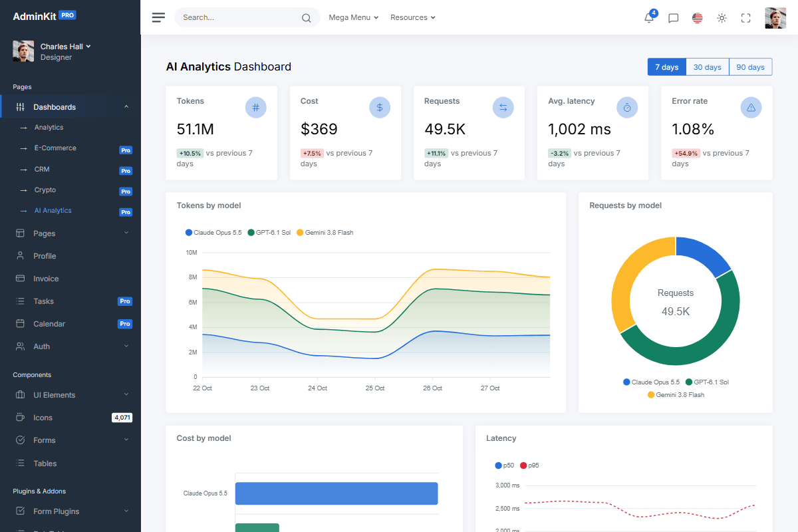798x532 pixels.
Task: Click the Invoice card icon
Action: tap(20, 279)
